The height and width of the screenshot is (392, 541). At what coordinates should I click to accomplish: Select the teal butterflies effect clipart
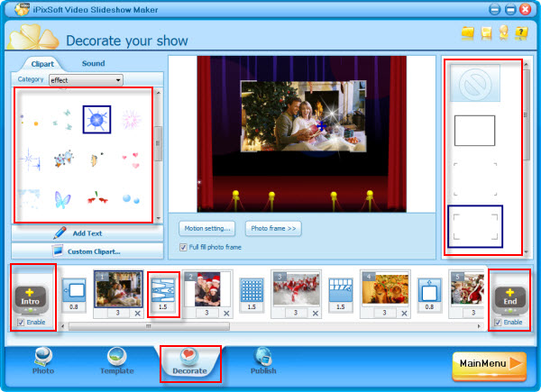[62, 120]
